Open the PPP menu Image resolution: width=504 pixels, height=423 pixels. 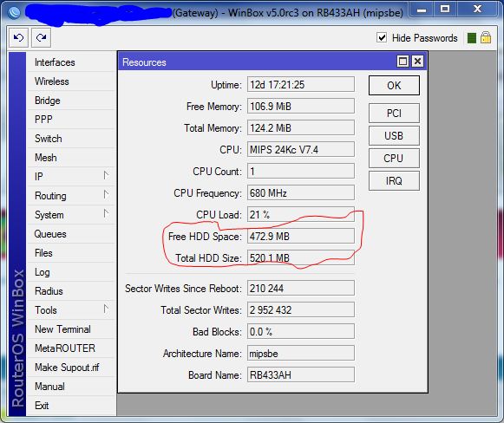[x=71, y=120]
